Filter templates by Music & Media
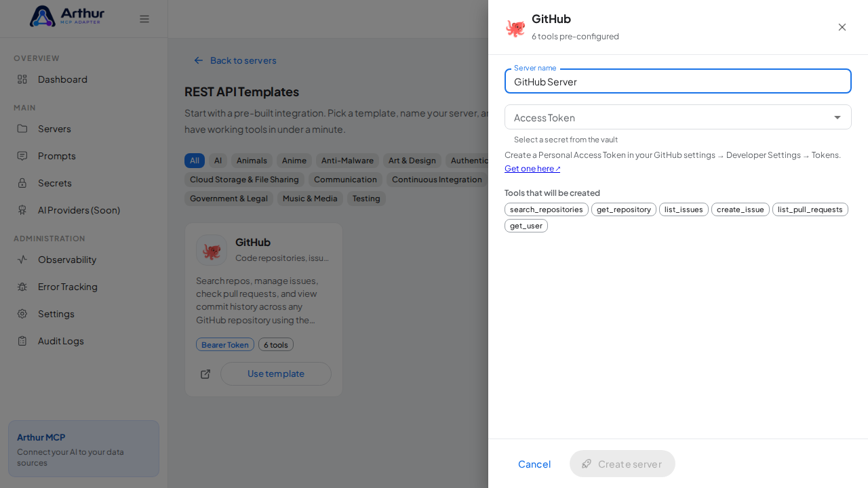This screenshot has height=488, width=868. point(310,199)
